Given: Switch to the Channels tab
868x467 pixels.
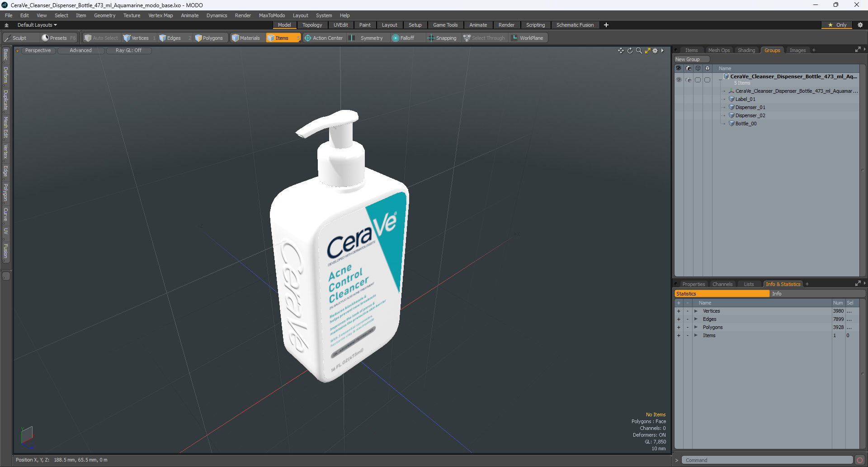Looking at the screenshot, I should point(722,284).
